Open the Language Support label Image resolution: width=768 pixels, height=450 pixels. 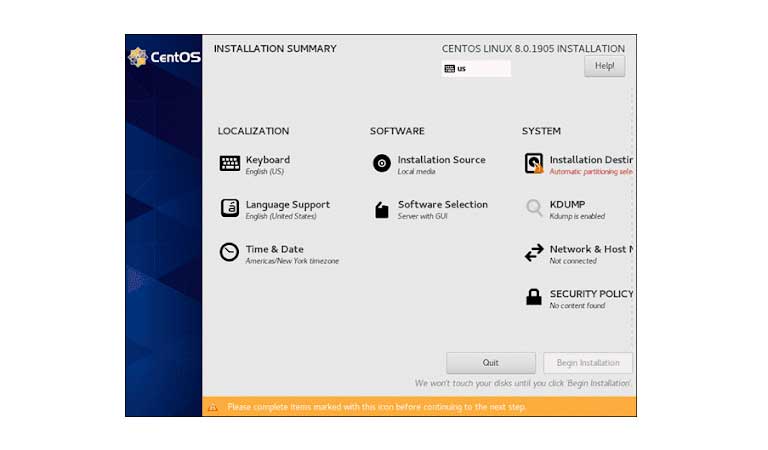click(288, 205)
